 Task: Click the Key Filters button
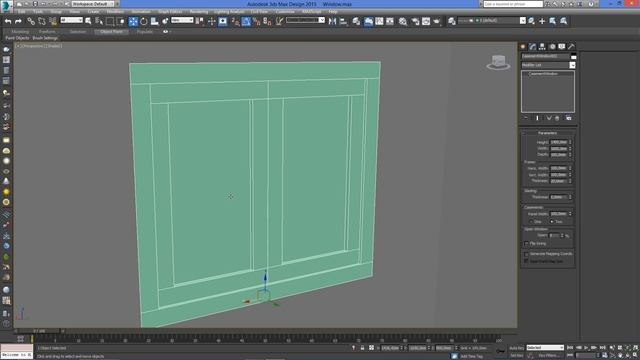(548, 356)
